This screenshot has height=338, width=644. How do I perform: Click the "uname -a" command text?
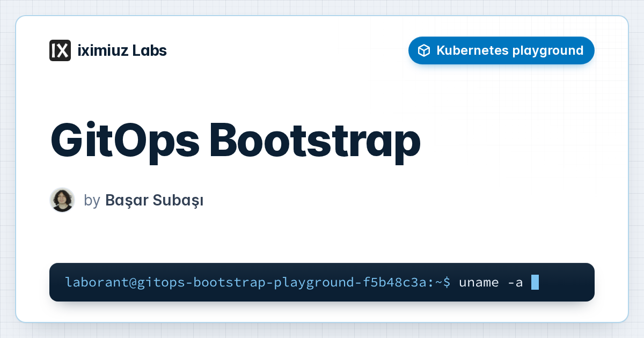(491, 282)
